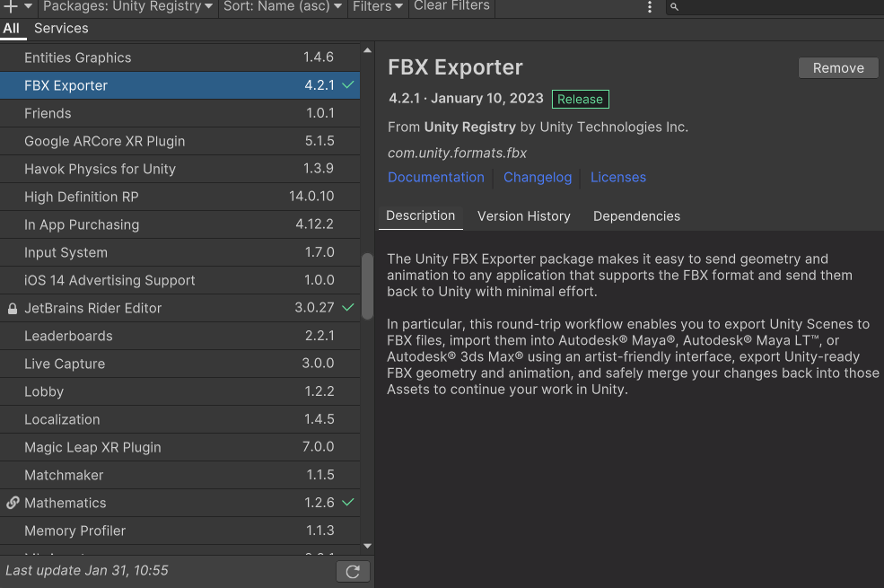The image size is (884, 588).
Task: Click the Last update Jan 31, 10:55 status text
Action: (87, 571)
